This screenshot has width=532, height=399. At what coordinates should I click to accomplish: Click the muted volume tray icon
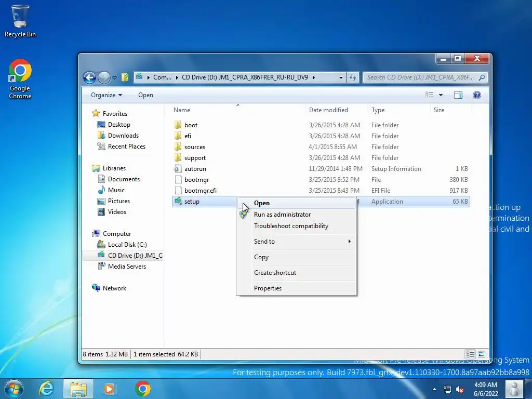click(460, 390)
